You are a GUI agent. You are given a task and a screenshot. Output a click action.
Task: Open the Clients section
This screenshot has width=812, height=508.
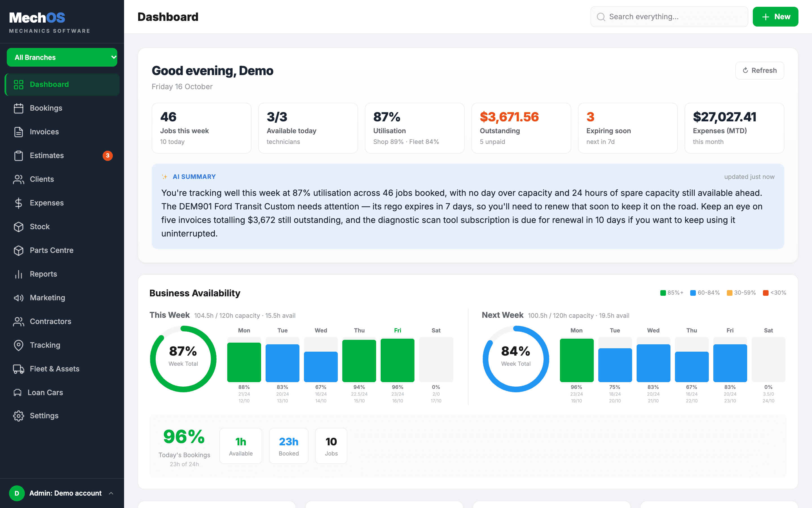[x=62, y=179]
